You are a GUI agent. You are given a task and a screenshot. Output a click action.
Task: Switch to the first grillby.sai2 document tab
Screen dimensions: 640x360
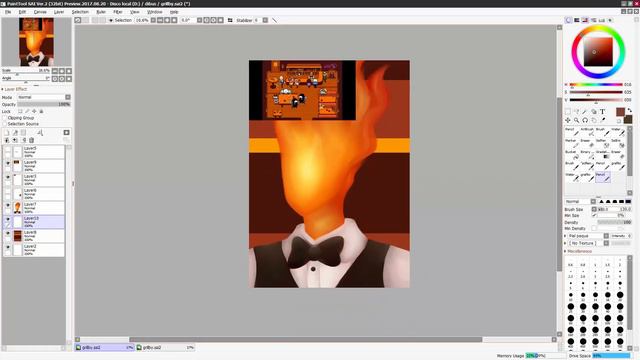click(x=104, y=347)
